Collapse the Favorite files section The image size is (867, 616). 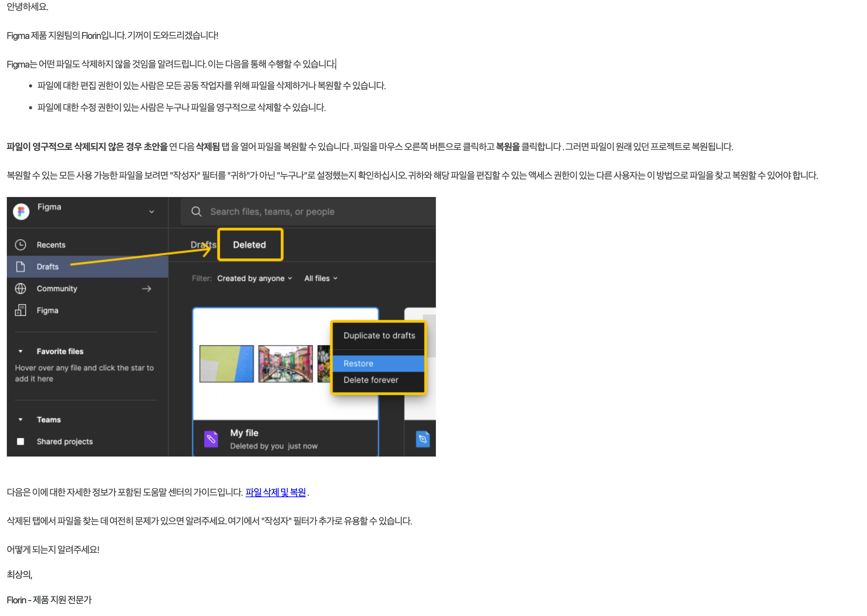tap(20, 351)
